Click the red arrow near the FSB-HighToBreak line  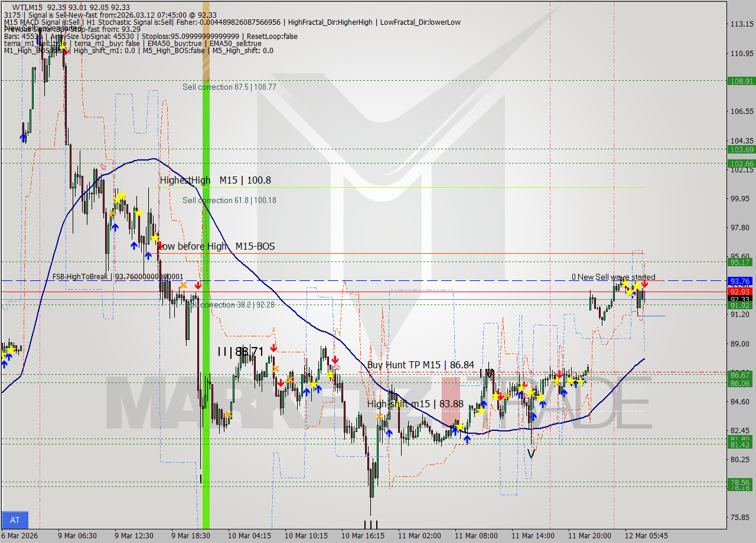pos(198,286)
